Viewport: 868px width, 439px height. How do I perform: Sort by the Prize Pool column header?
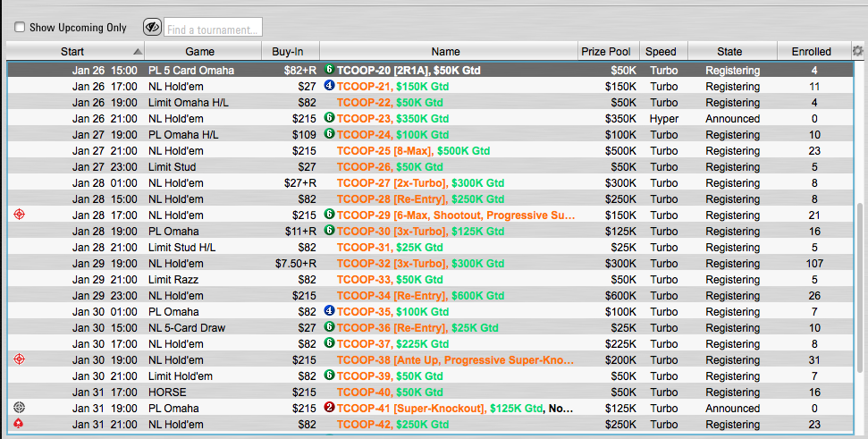[x=605, y=52]
